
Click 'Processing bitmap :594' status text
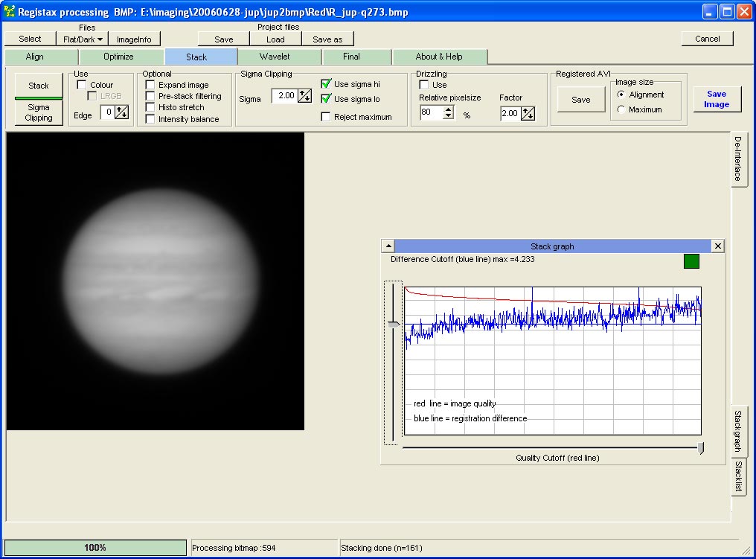[x=234, y=548]
